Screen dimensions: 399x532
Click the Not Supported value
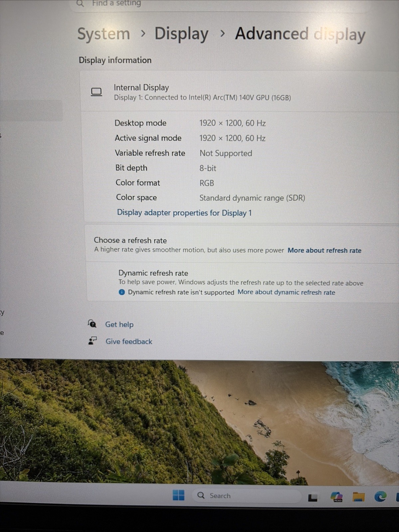click(226, 153)
